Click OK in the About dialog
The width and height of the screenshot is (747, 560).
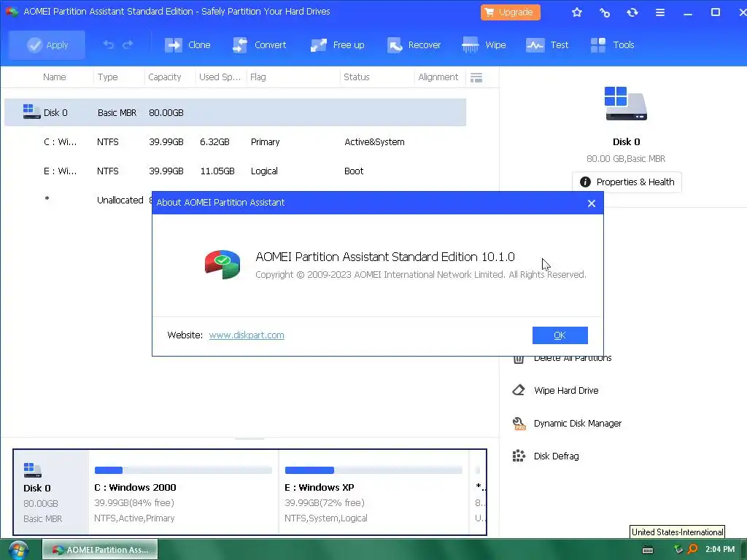click(560, 335)
